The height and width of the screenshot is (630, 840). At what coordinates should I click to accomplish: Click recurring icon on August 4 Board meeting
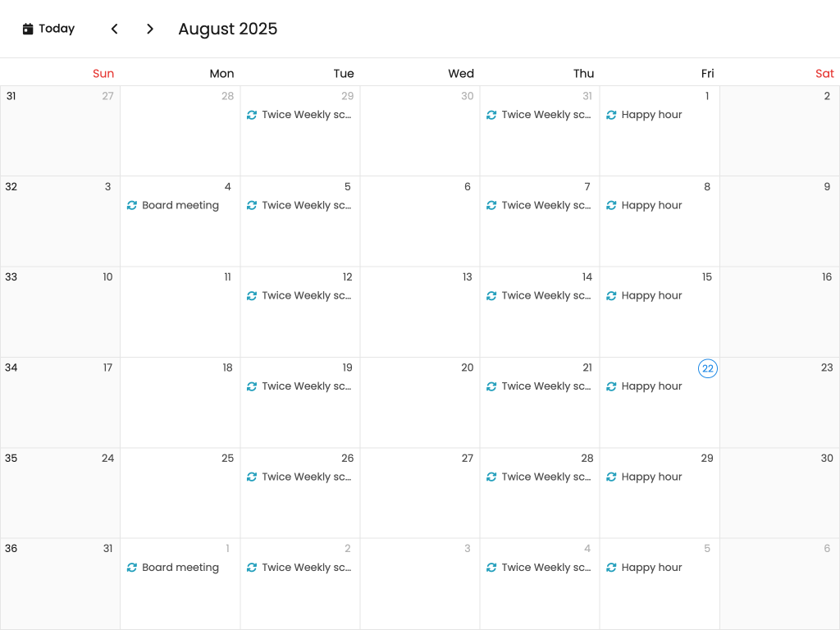click(x=132, y=205)
